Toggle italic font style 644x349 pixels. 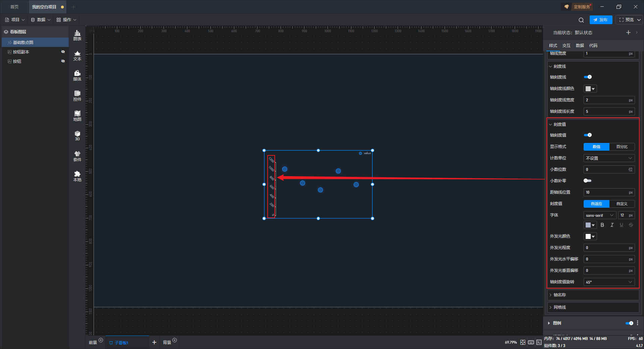(612, 225)
